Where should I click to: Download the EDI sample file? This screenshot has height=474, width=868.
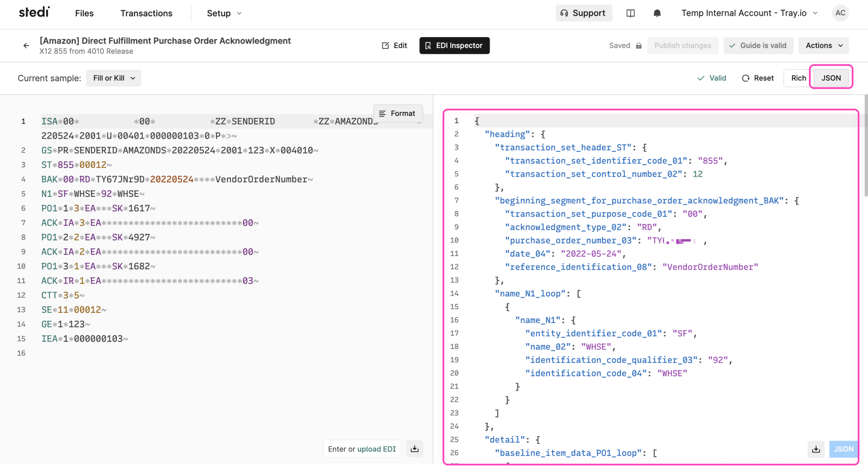414,449
